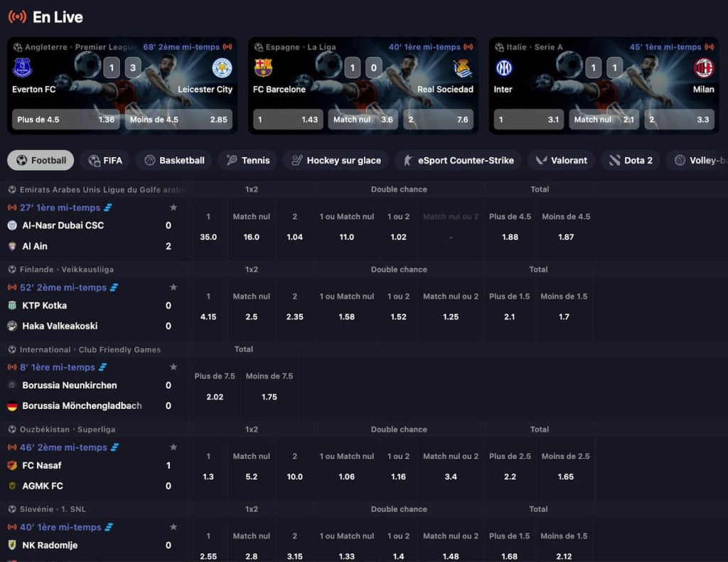
Task: Open Slovénie 1. SNL league link
Action: point(48,509)
